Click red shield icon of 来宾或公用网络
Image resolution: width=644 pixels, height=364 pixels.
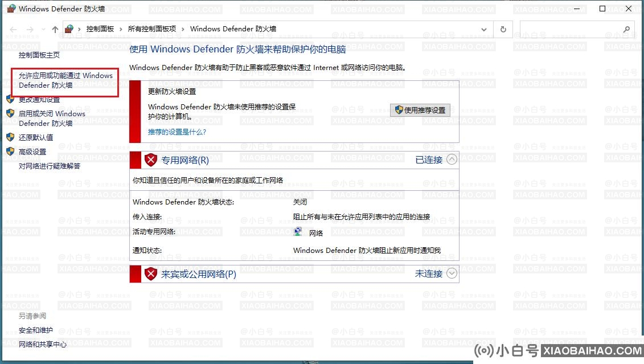[151, 273]
